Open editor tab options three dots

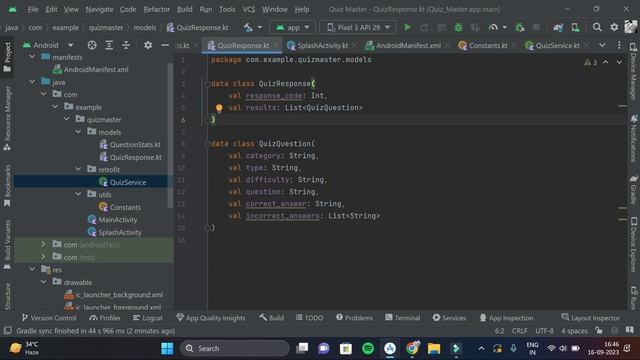pos(619,45)
